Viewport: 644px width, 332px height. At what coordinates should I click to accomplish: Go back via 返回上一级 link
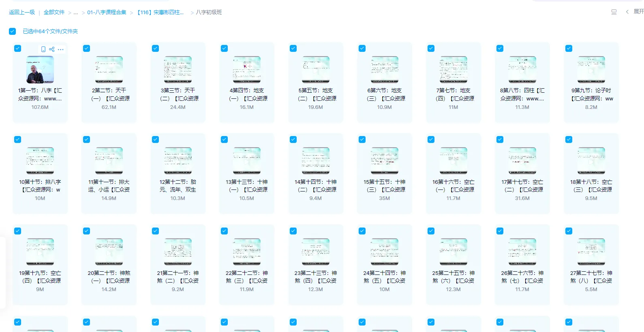click(22, 13)
